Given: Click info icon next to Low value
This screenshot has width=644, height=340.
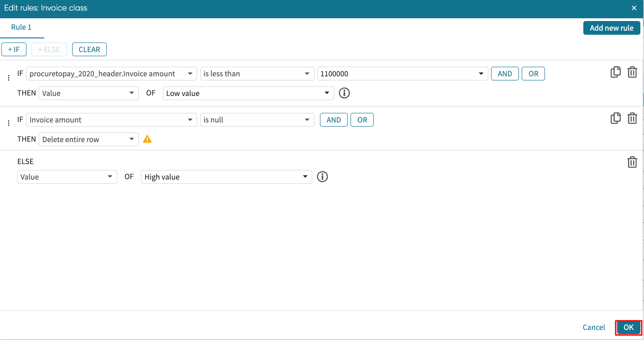Looking at the screenshot, I should [345, 93].
